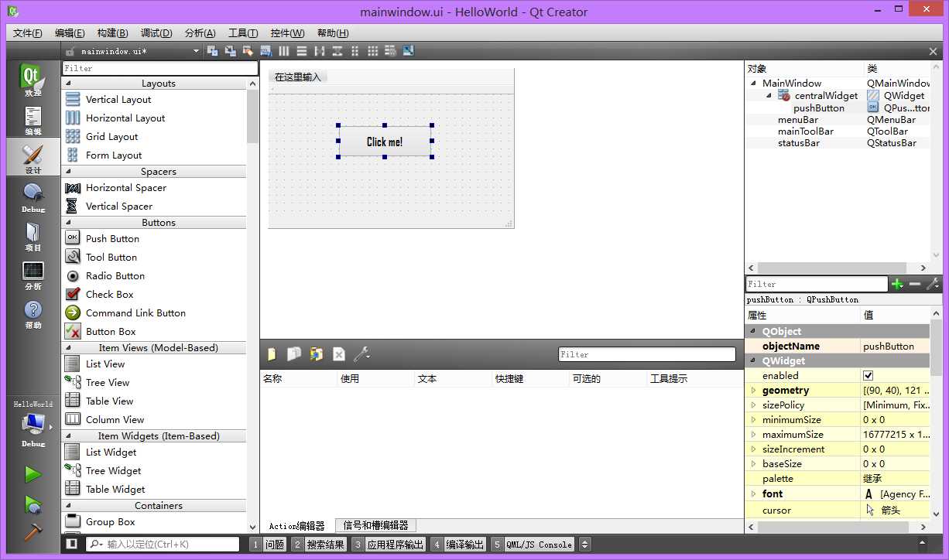The height and width of the screenshot is (560, 949).
Task: Remove dynamic property with minus icon
Action: [915, 284]
